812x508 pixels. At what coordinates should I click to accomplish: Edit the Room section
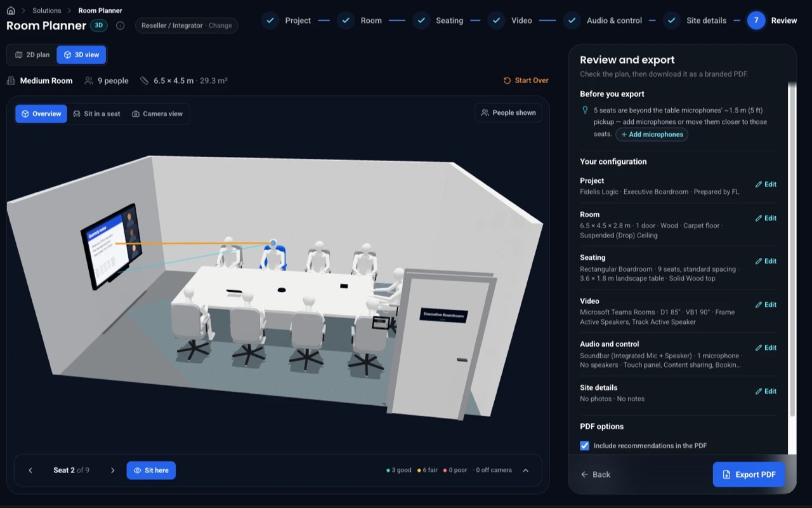tap(766, 218)
